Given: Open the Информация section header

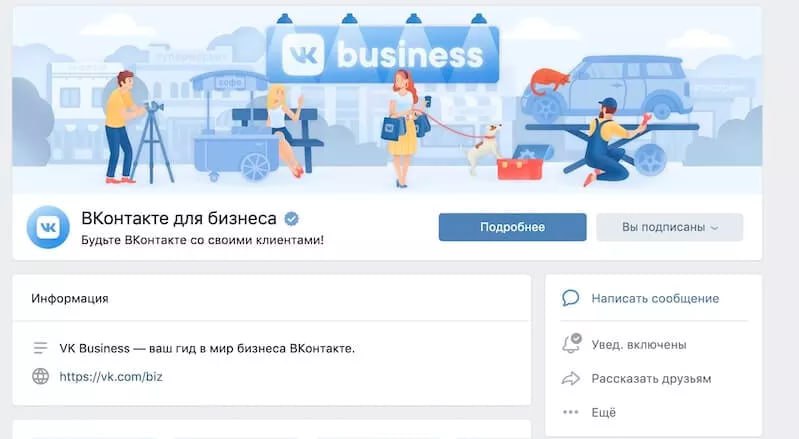Looking at the screenshot, I should pyautogui.click(x=70, y=298).
